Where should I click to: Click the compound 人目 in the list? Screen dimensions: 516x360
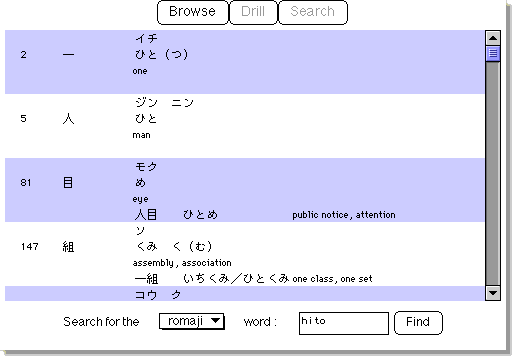click(146, 214)
